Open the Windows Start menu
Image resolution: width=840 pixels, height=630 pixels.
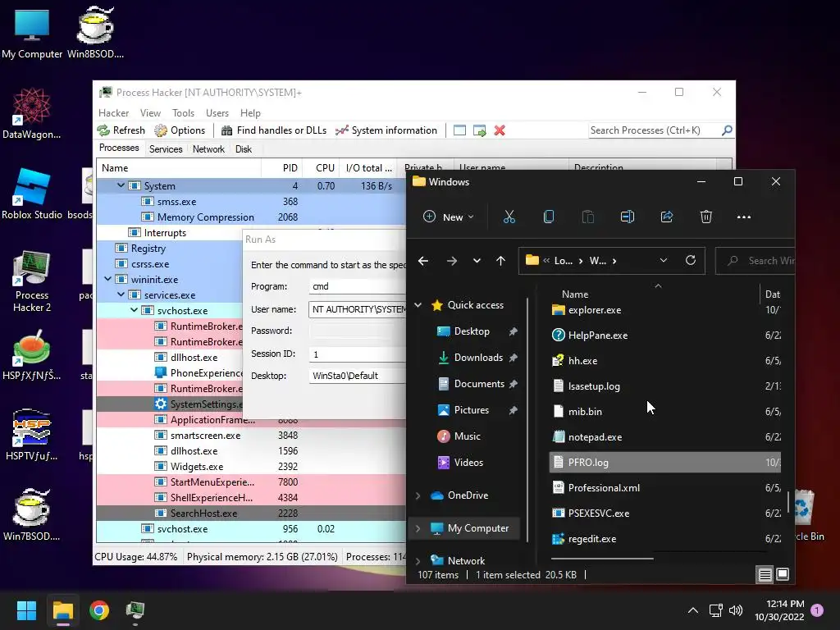click(x=26, y=610)
